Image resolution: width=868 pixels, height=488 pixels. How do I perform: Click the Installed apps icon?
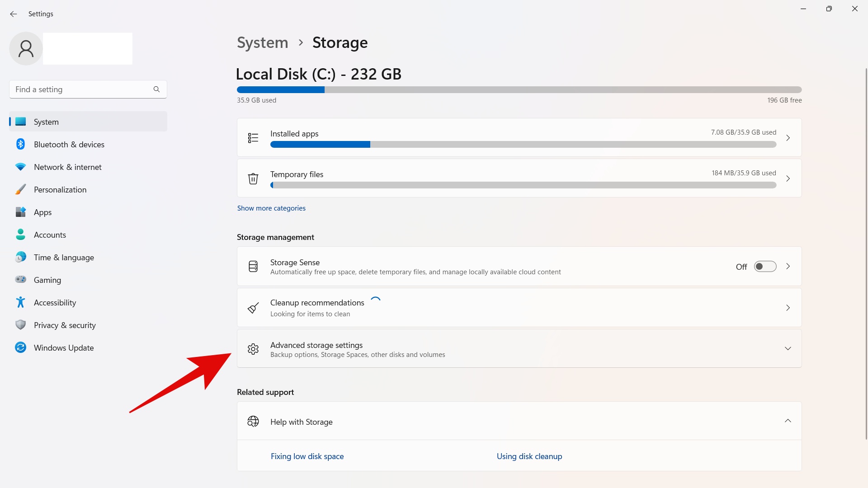(252, 138)
